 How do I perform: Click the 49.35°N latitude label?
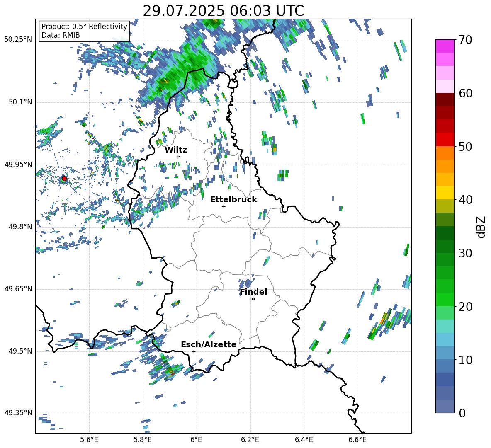tap(18, 413)
